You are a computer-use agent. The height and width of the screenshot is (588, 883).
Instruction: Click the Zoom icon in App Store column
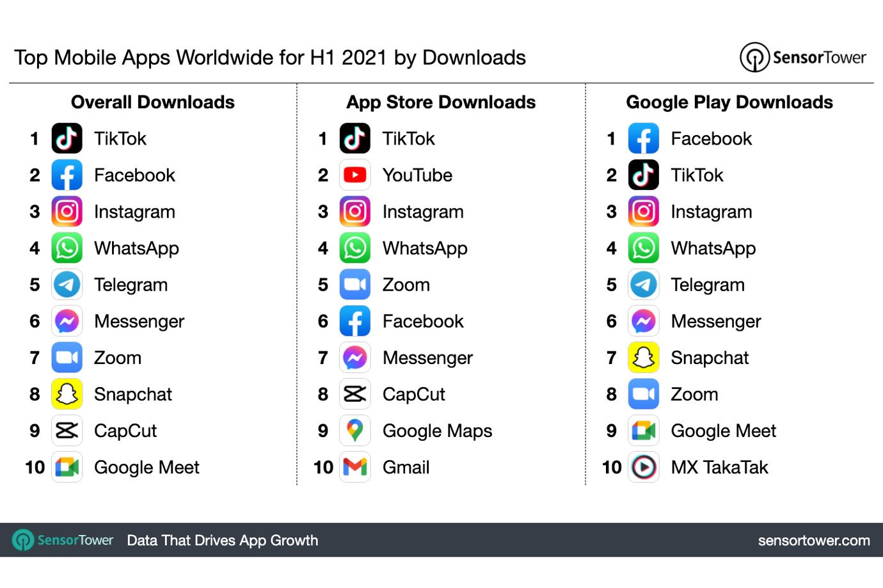point(355,285)
